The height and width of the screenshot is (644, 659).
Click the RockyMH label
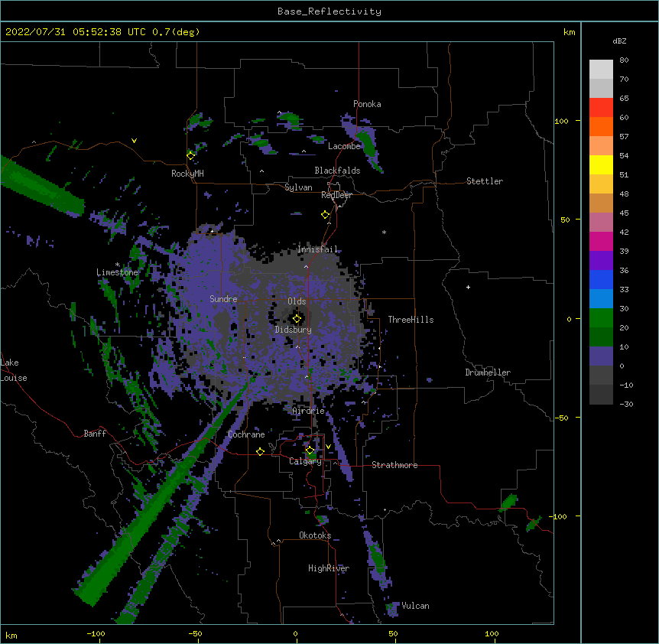tap(187, 174)
